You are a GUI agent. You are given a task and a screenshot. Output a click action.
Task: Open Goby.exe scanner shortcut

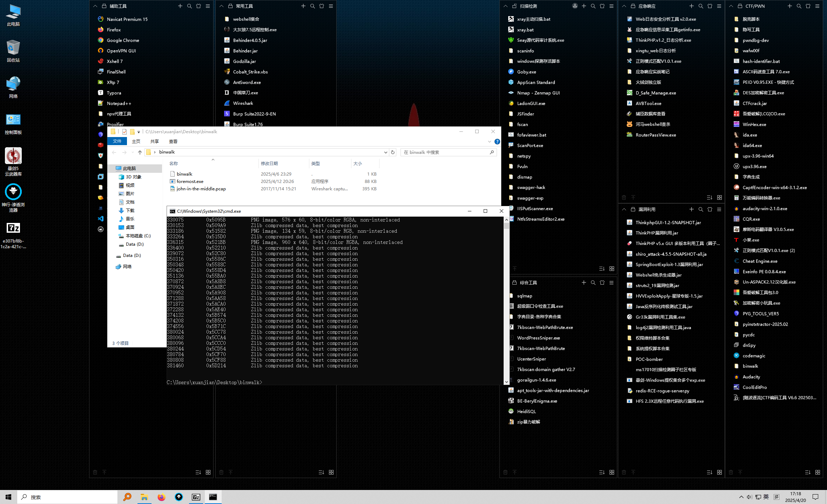click(526, 72)
